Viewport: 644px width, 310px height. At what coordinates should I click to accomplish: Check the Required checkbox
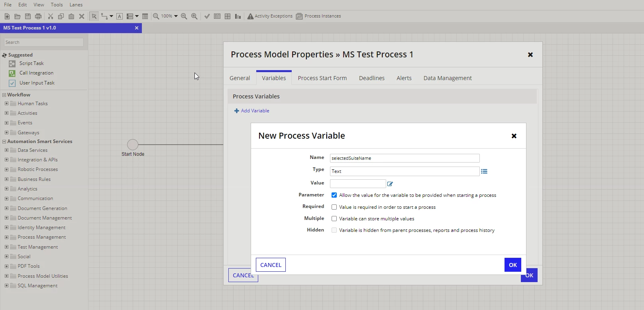click(x=334, y=207)
